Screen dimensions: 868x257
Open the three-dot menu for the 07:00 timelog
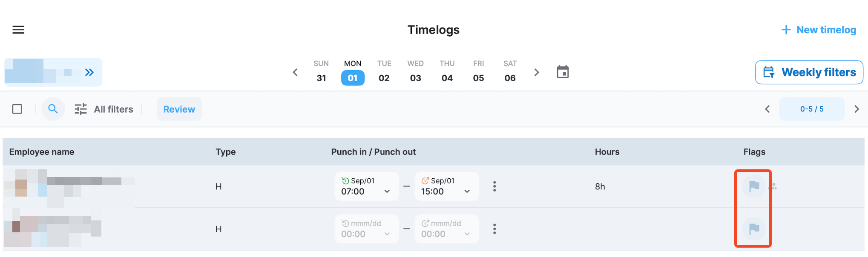tap(494, 186)
